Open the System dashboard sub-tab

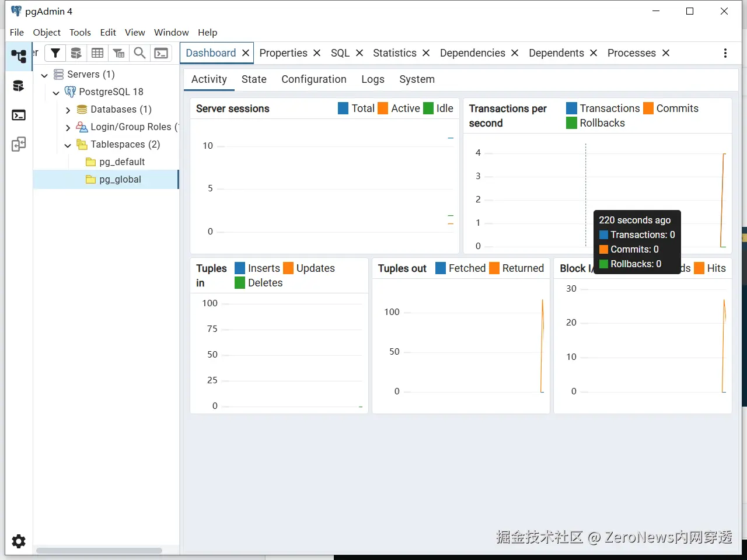(417, 79)
